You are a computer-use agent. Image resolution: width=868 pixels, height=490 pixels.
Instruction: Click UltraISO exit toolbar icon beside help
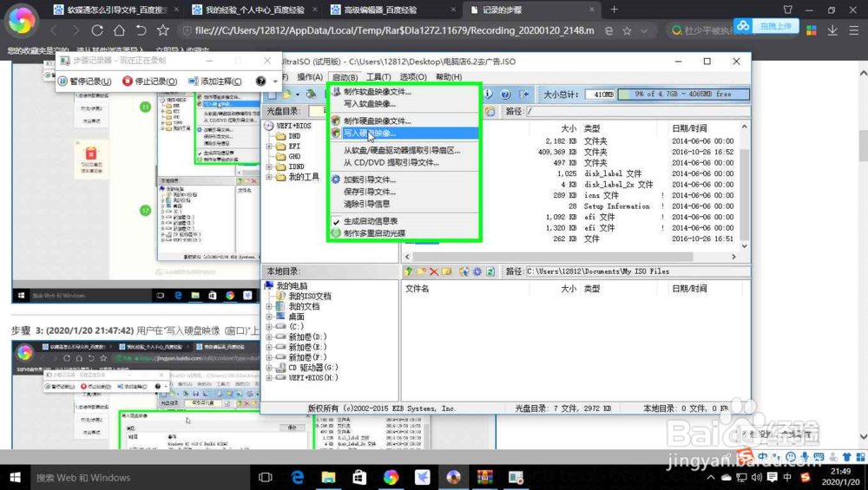tap(523, 94)
